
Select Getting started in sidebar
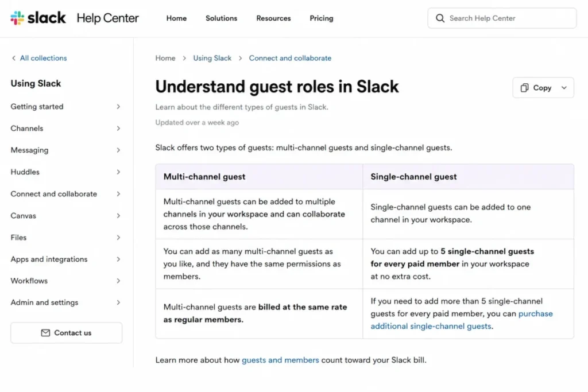click(x=37, y=107)
